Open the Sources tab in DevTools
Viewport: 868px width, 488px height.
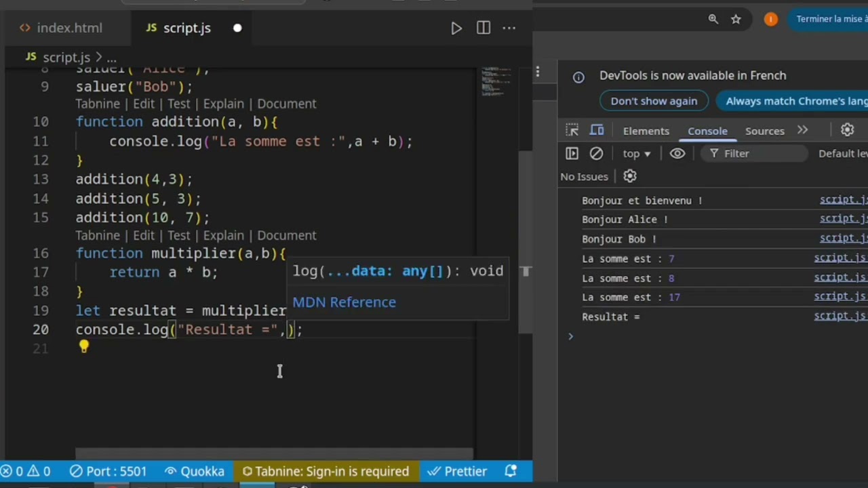(764, 131)
